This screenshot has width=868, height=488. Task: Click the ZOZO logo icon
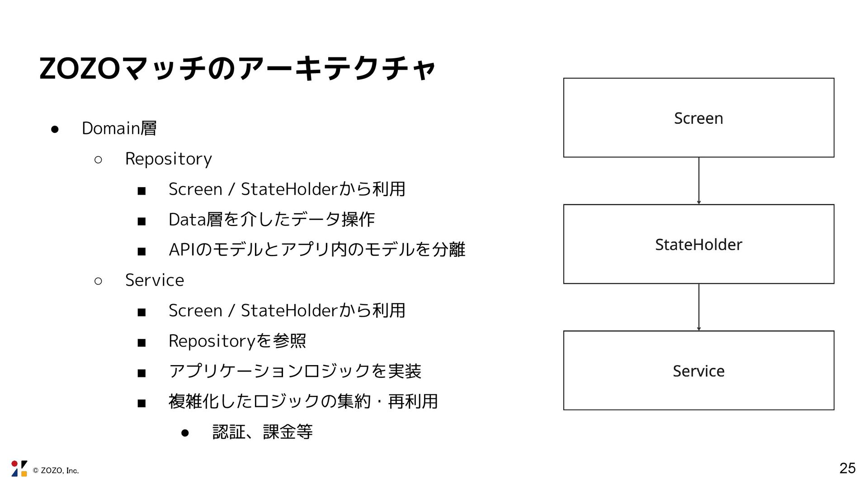19,469
